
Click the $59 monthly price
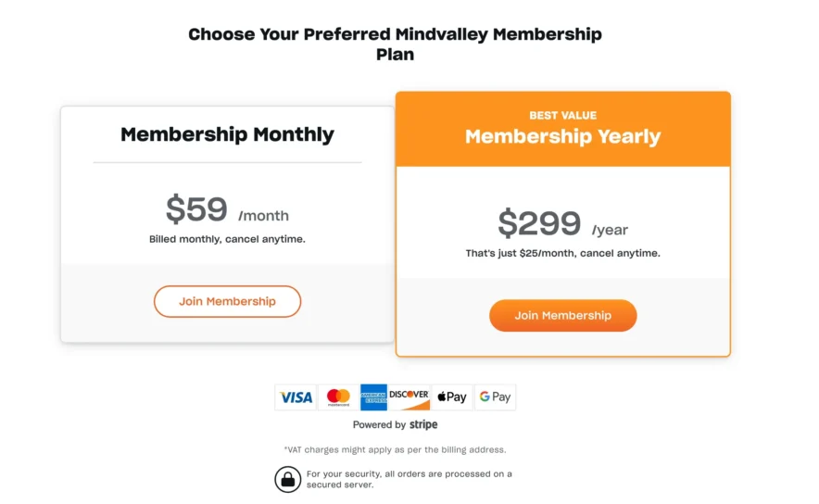pos(197,209)
